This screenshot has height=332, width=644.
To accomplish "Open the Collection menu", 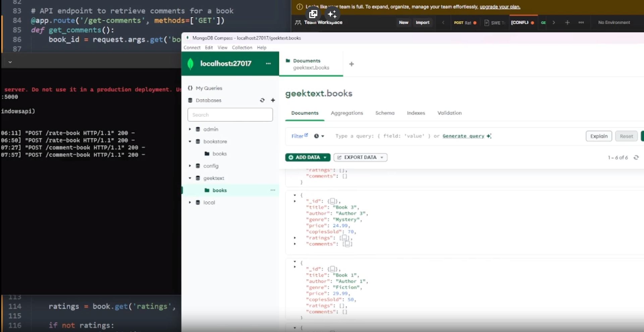I will point(242,48).
